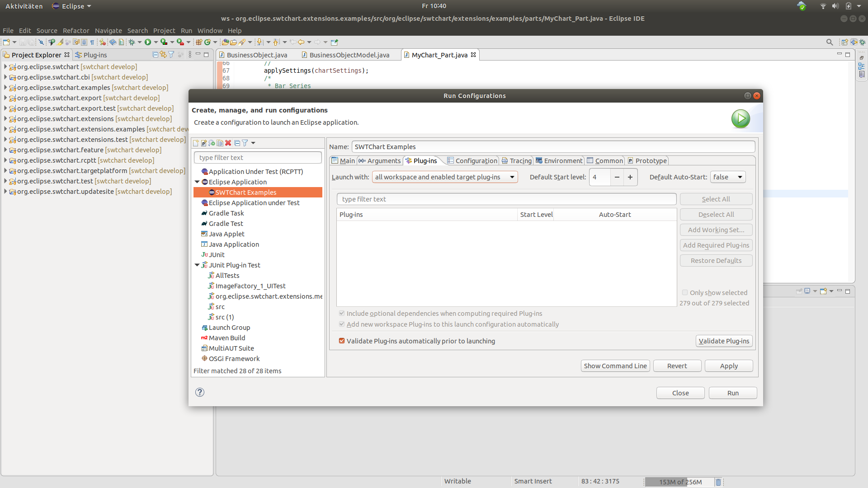Click the New wizard icon in main toolbar
Screen dimensions: 868x488
(x=6, y=42)
